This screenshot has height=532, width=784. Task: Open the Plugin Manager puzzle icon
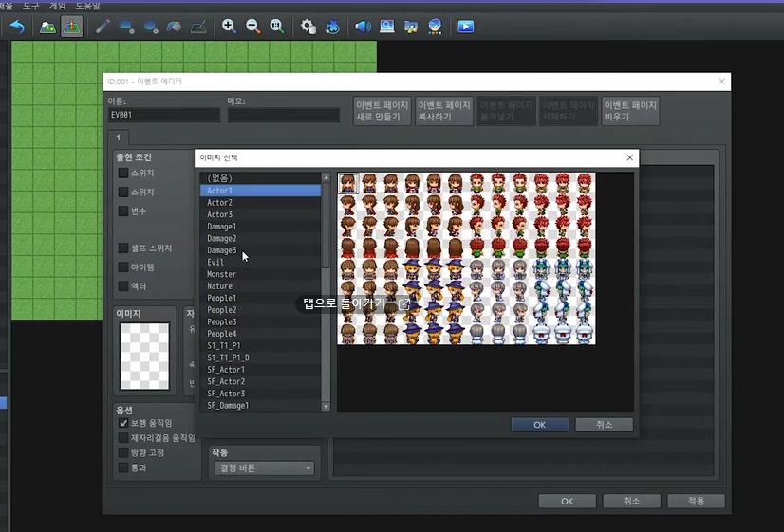click(x=332, y=27)
